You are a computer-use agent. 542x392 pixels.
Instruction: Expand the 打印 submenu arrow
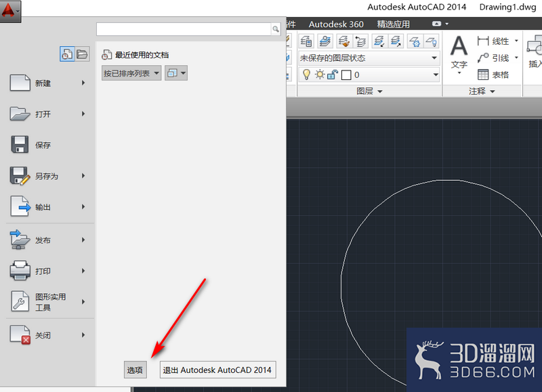[x=83, y=271]
